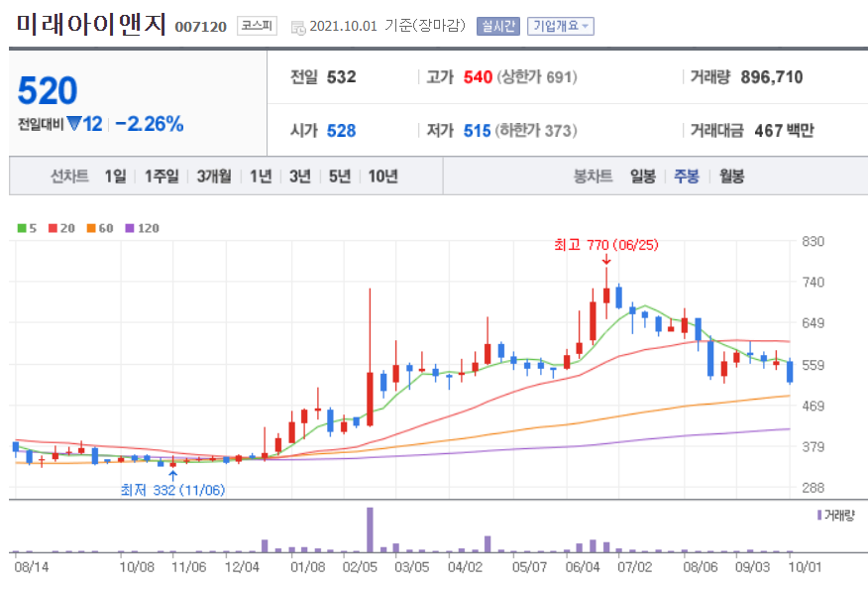Click the 실시간 real-time button
The width and height of the screenshot is (868, 589).
point(497,26)
